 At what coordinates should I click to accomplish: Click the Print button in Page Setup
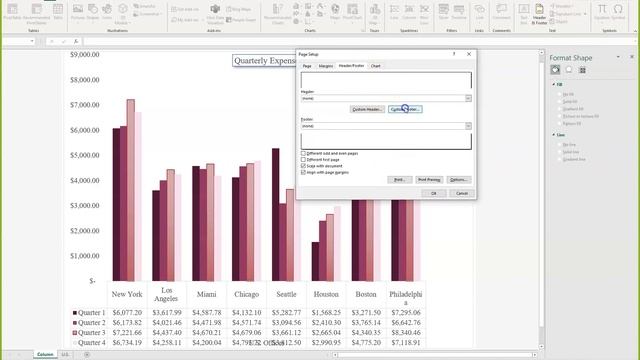[400, 180]
